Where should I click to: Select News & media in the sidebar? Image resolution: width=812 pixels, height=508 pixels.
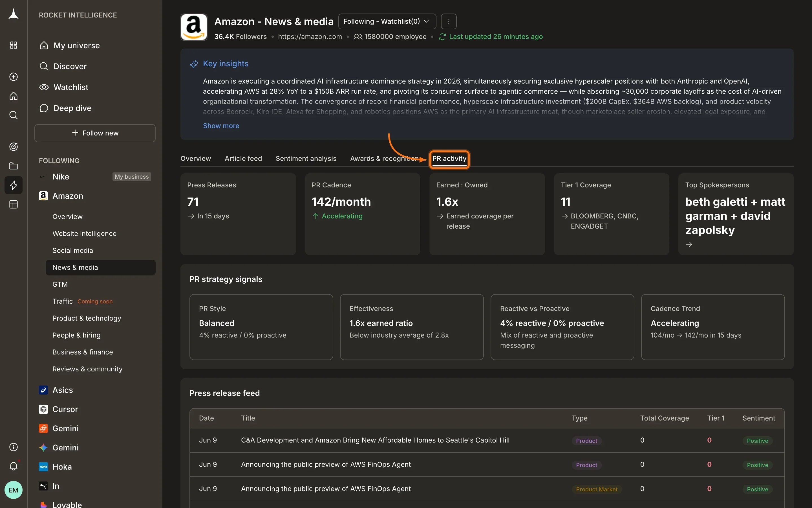(x=100, y=268)
